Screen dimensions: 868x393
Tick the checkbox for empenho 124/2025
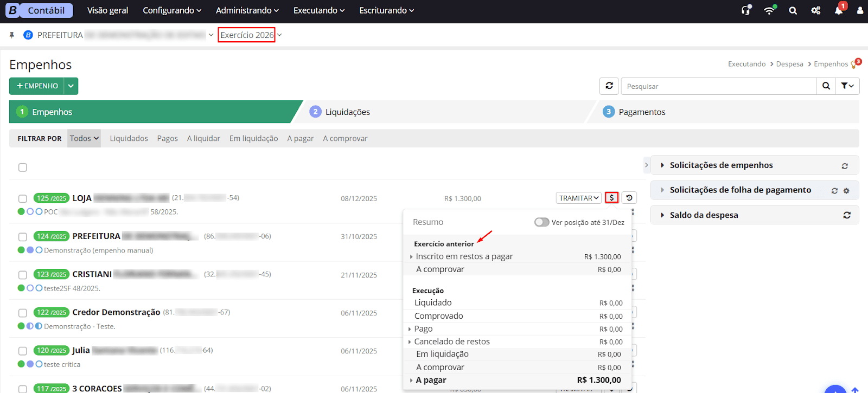pos(23,237)
